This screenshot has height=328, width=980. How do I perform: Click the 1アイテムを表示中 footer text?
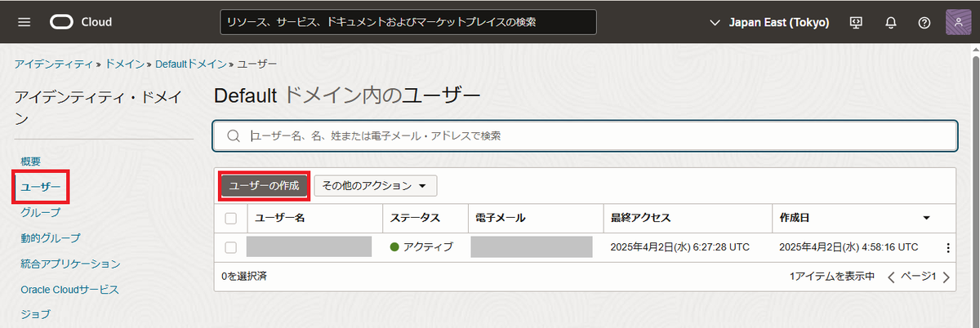pos(832,277)
